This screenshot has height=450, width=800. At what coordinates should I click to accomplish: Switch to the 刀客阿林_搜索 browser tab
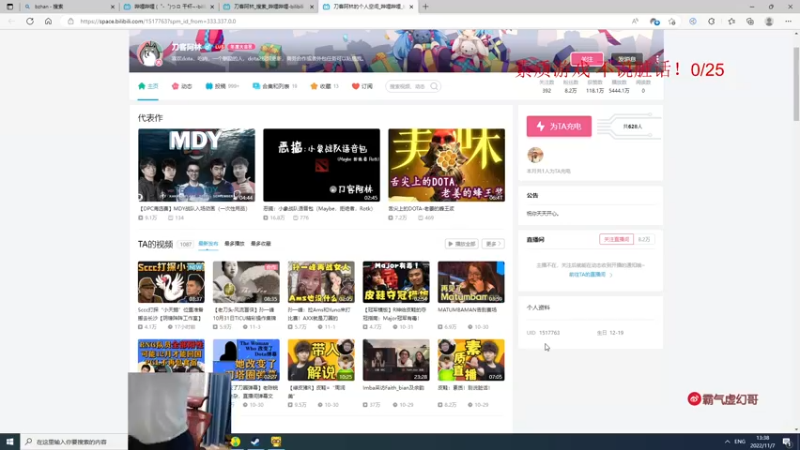[x=269, y=7]
